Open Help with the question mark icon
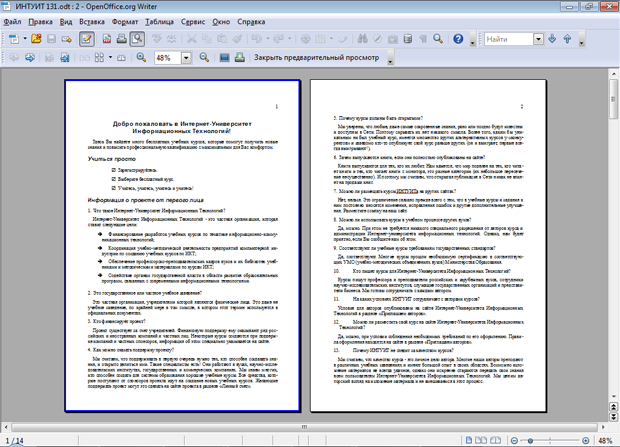The width and height of the screenshot is (620, 447). pyautogui.click(x=458, y=40)
